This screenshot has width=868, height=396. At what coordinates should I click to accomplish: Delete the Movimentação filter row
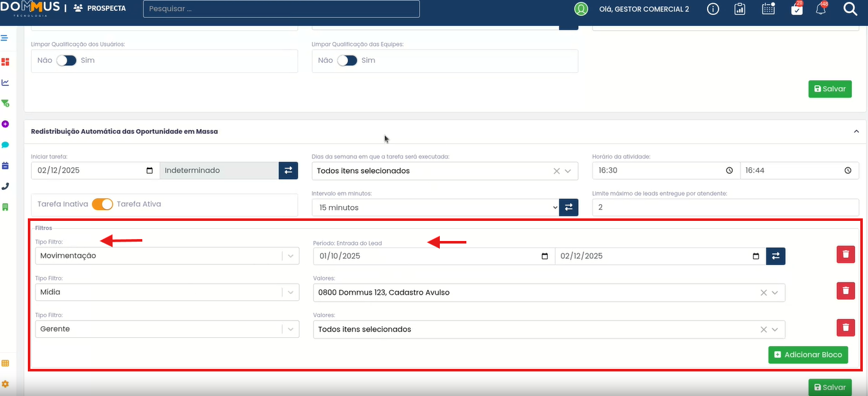click(x=845, y=255)
